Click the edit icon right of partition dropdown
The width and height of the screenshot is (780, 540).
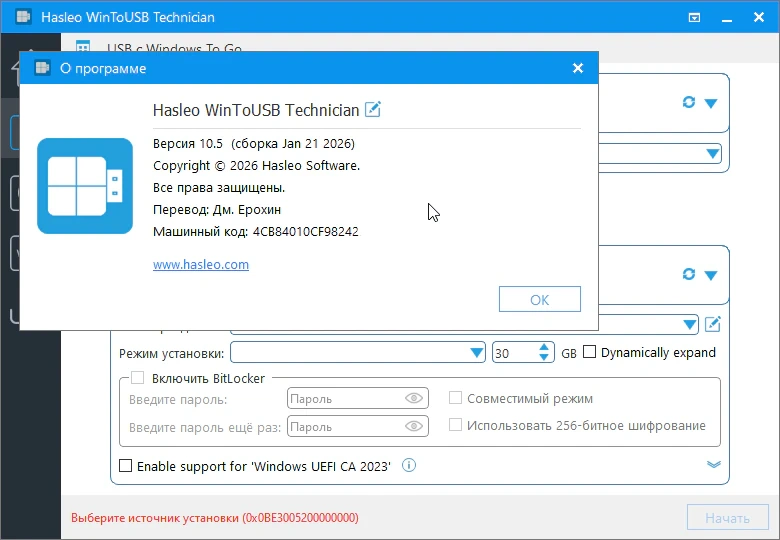712,324
